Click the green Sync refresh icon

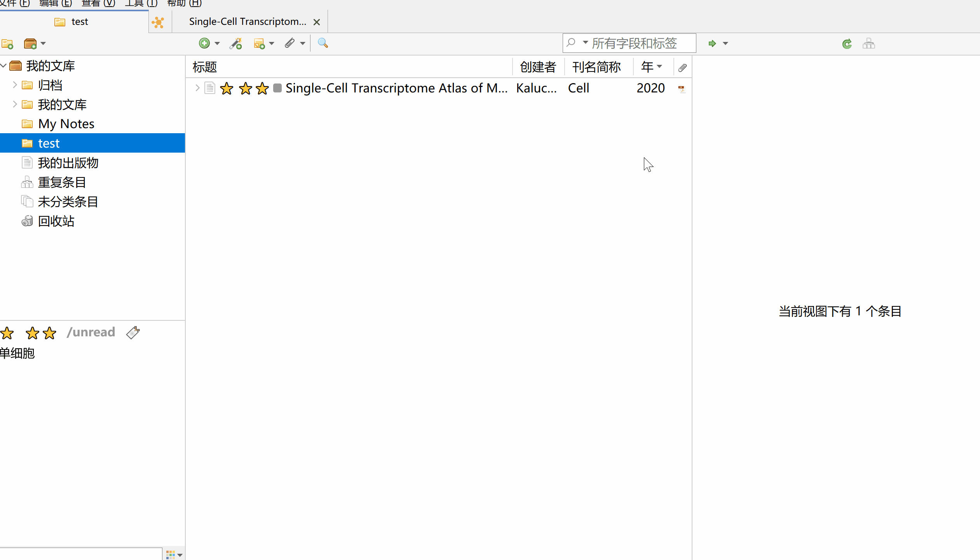[847, 43]
